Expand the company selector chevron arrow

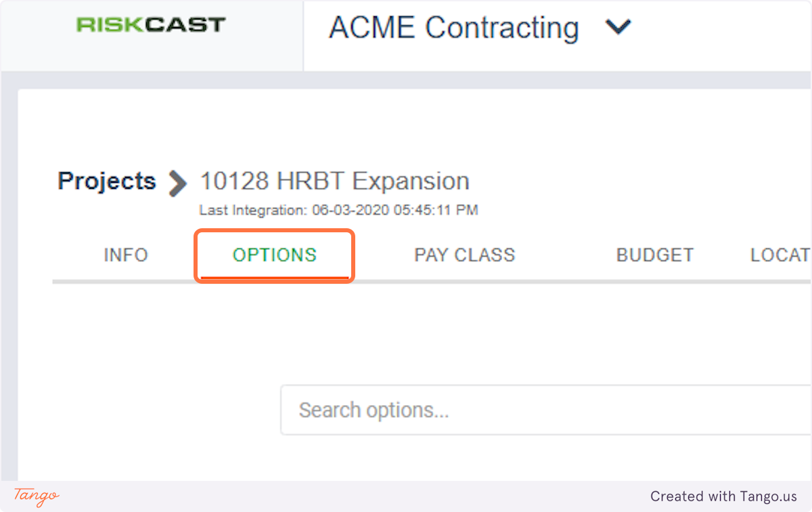coord(618,28)
